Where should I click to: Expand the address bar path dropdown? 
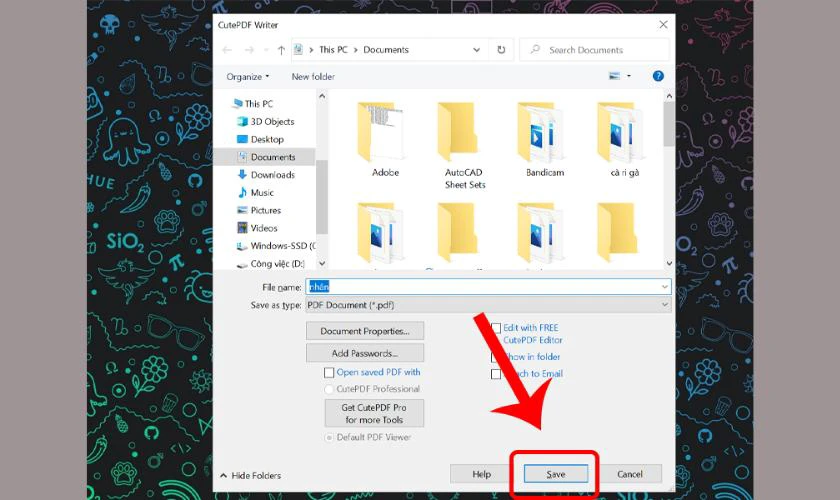point(476,50)
